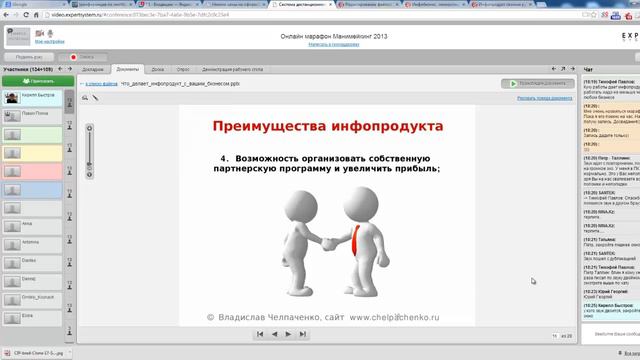Click the right arrow next to Участники header
The image size is (640, 360).
70,69
